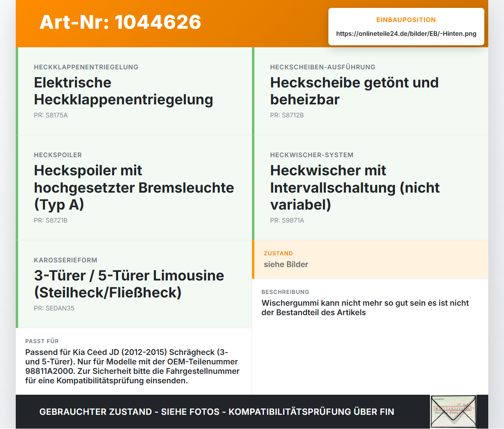Image resolution: width=504 pixels, height=429 pixels.
Task: Click the PASST FÜR label
Action: click(x=42, y=341)
